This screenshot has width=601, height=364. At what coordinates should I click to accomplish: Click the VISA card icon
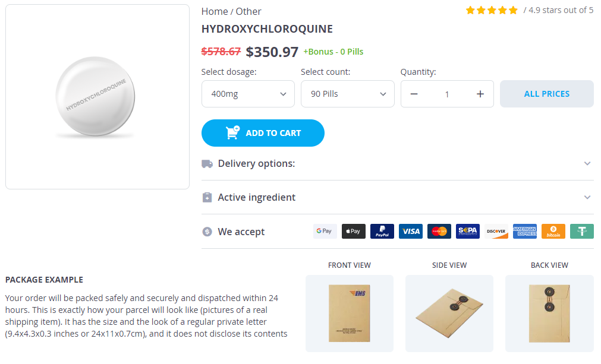coord(410,232)
